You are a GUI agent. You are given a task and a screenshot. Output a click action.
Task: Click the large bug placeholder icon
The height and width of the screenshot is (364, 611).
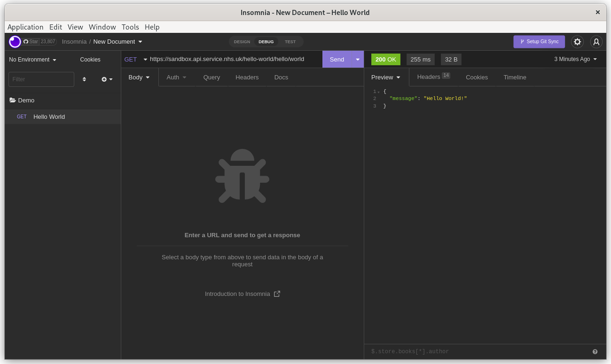[x=242, y=176]
